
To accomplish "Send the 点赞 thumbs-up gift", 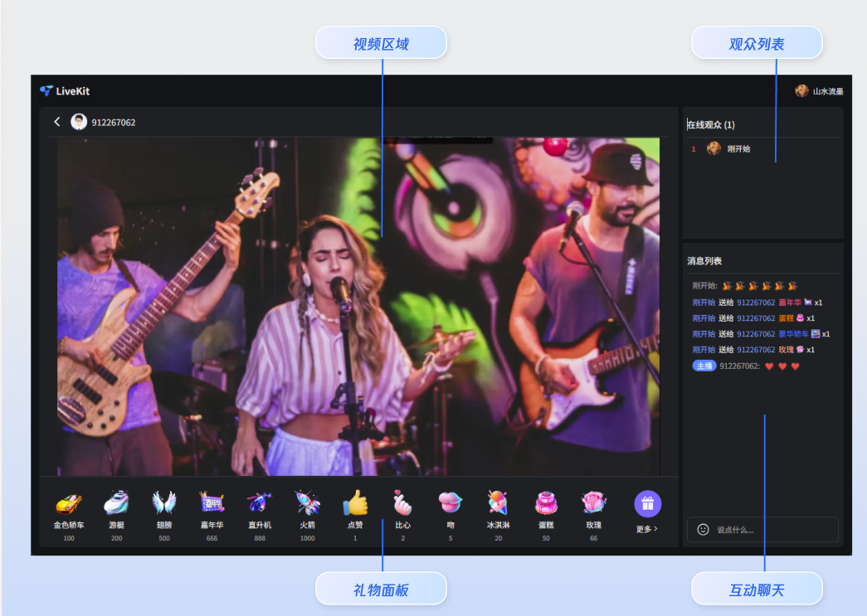I will pos(355,516).
